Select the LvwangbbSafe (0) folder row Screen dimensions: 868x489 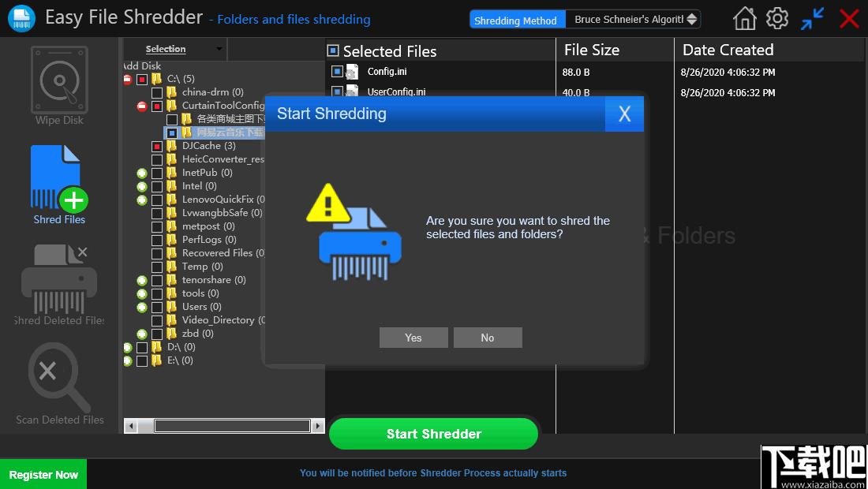222,213
